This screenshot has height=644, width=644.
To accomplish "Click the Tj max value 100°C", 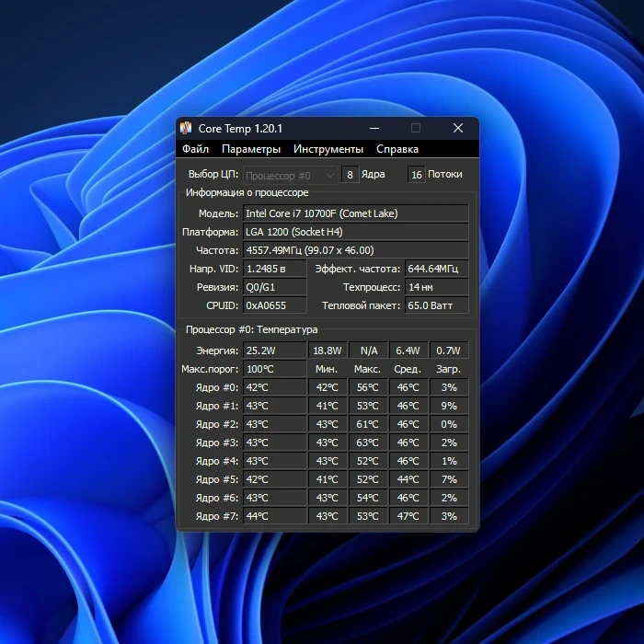I will (275, 369).
